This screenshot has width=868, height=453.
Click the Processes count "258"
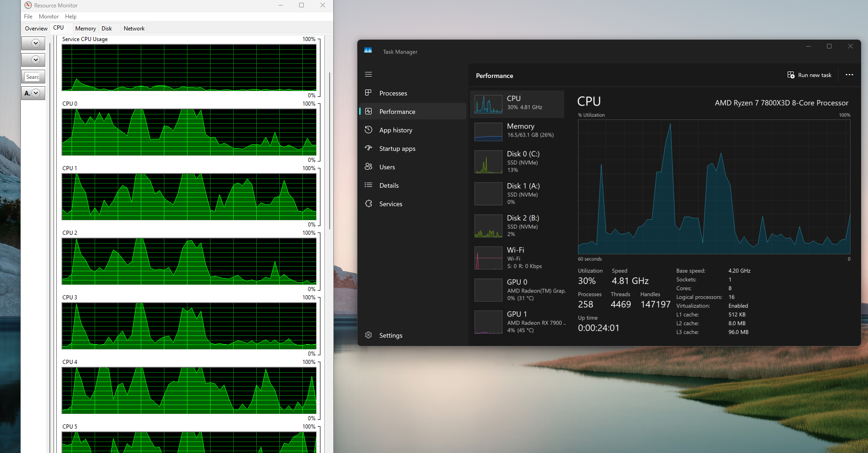[585, 304]
